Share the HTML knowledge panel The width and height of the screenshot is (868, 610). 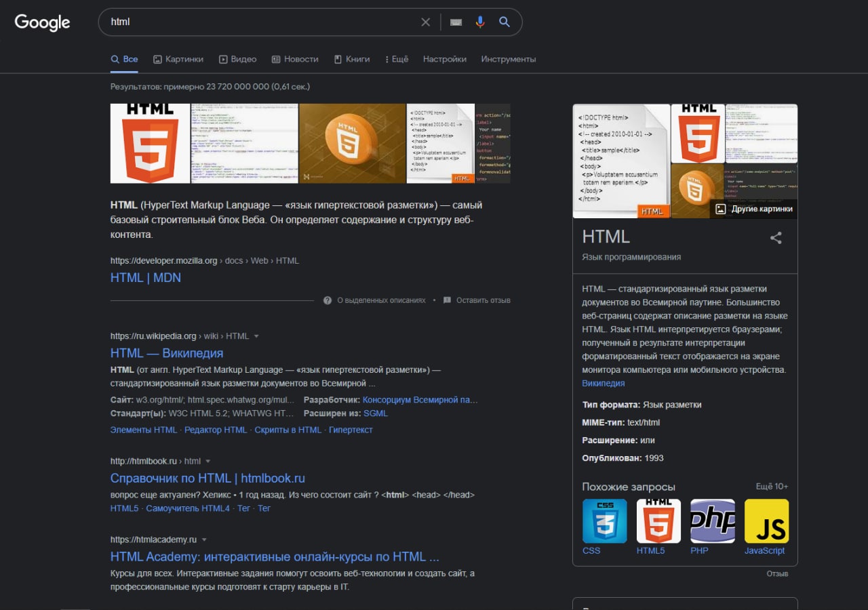click(776, 238)
